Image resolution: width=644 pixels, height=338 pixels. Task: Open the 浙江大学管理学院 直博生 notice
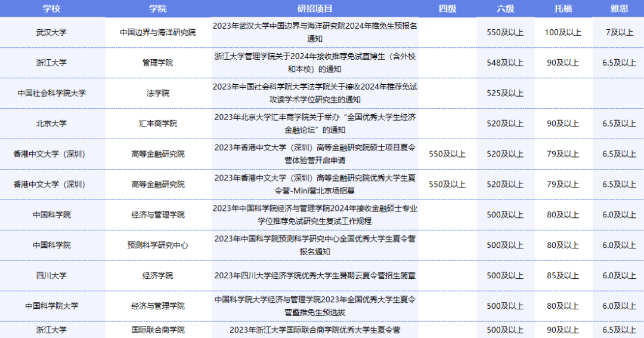click(x=315, y=63)
